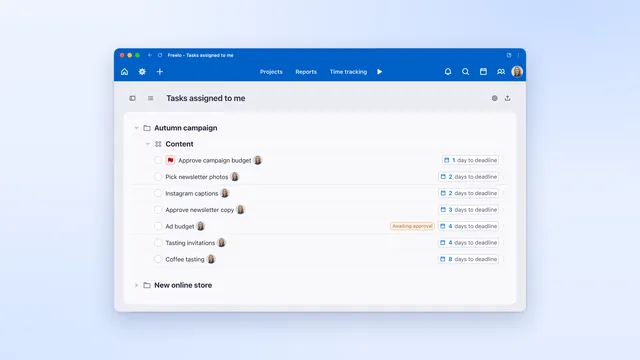Click assignee avatar on Tasting invitations

pos(222,242)
